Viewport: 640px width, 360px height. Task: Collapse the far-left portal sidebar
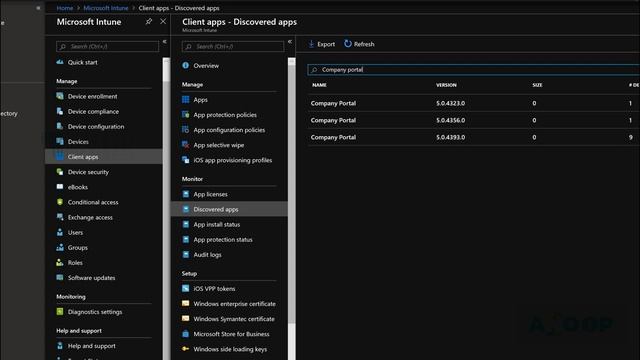pyautogui.click(x=38, y=8)
